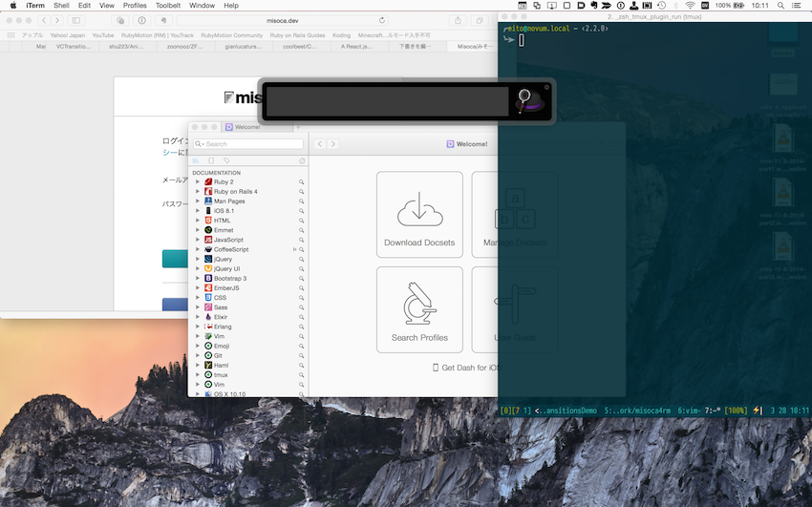Click the Dash sidebar Search field
This screenshot has height=507, width=812.
pyautogui.click(x=248, y=144)
